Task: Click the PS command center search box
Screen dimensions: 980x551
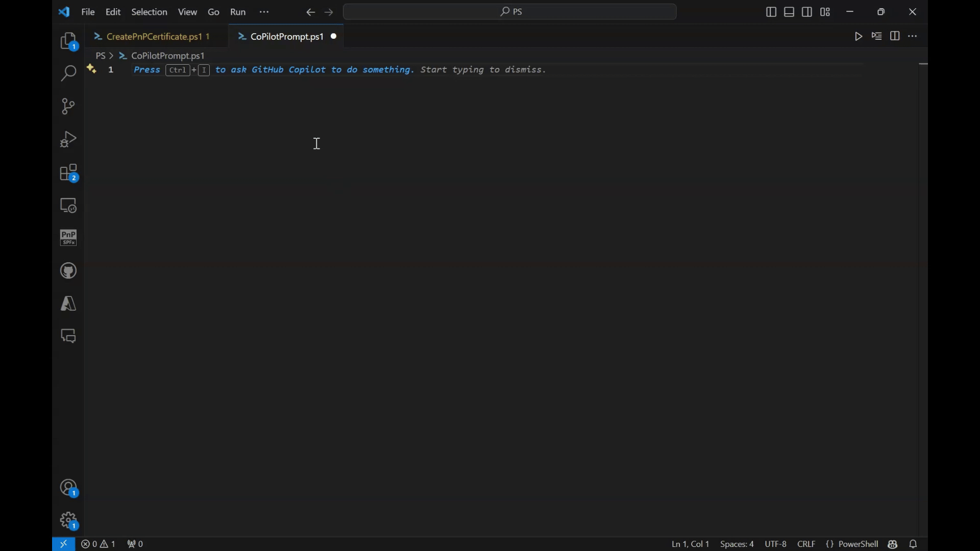Action: tap(510, 12)
